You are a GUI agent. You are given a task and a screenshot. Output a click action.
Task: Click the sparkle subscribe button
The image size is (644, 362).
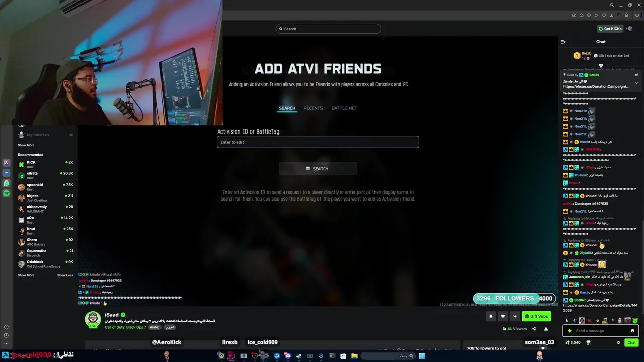(x=515, y=316)
